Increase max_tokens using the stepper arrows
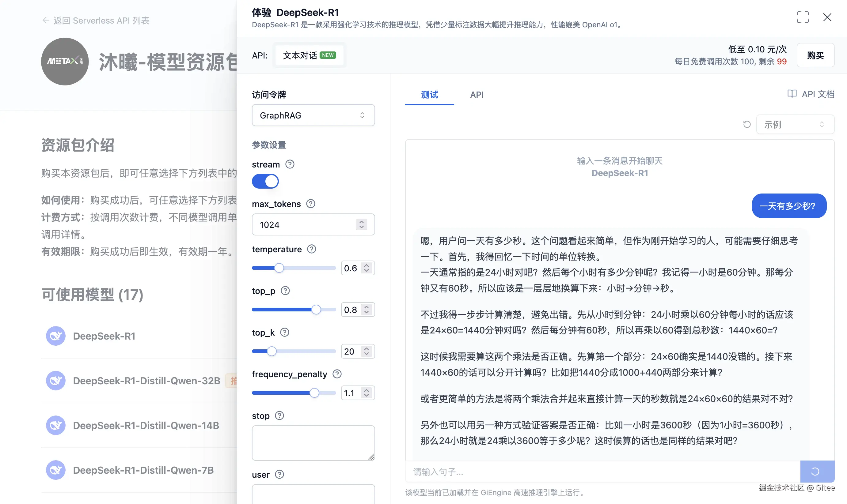847x504 pixels. (361, 222)
